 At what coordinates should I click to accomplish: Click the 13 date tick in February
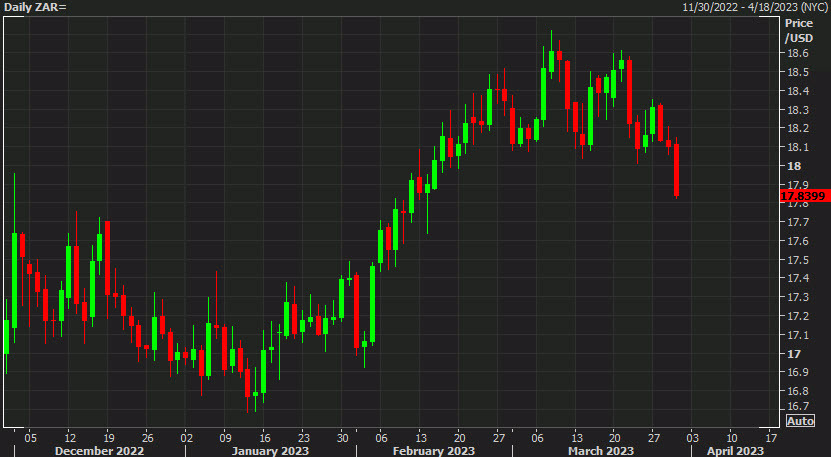pos(420,438)
